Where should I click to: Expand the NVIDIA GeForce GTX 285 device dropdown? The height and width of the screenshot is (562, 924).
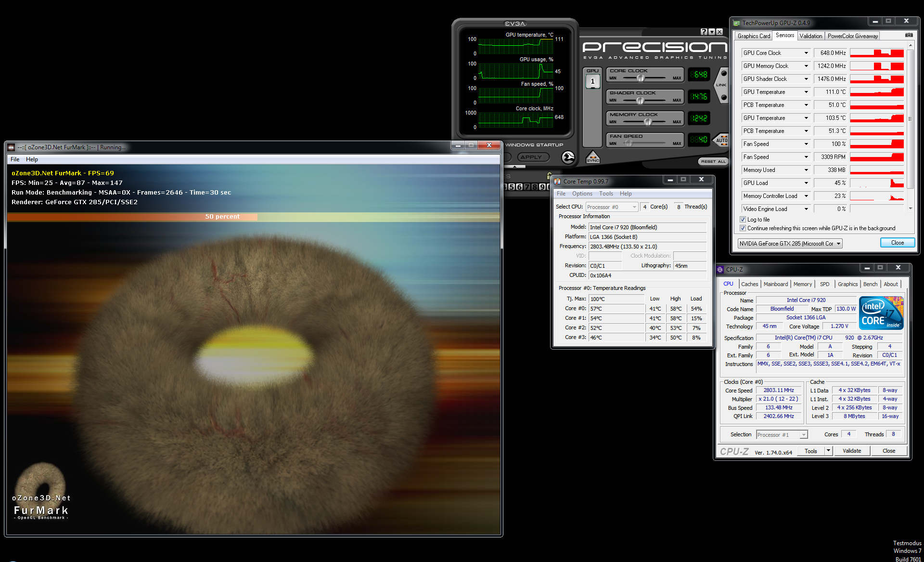838,244
